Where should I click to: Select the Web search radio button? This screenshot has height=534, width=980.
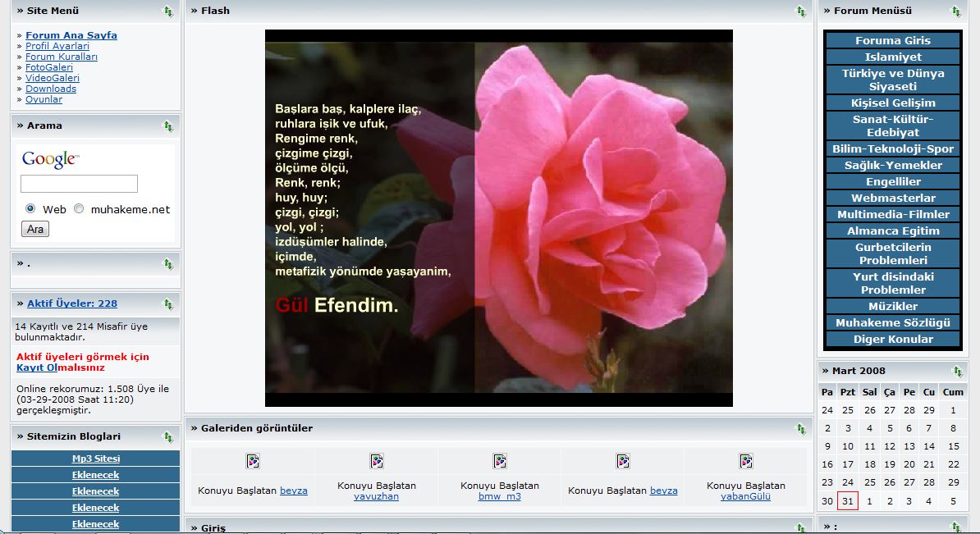pyautogui.click(x=30, y=208)
